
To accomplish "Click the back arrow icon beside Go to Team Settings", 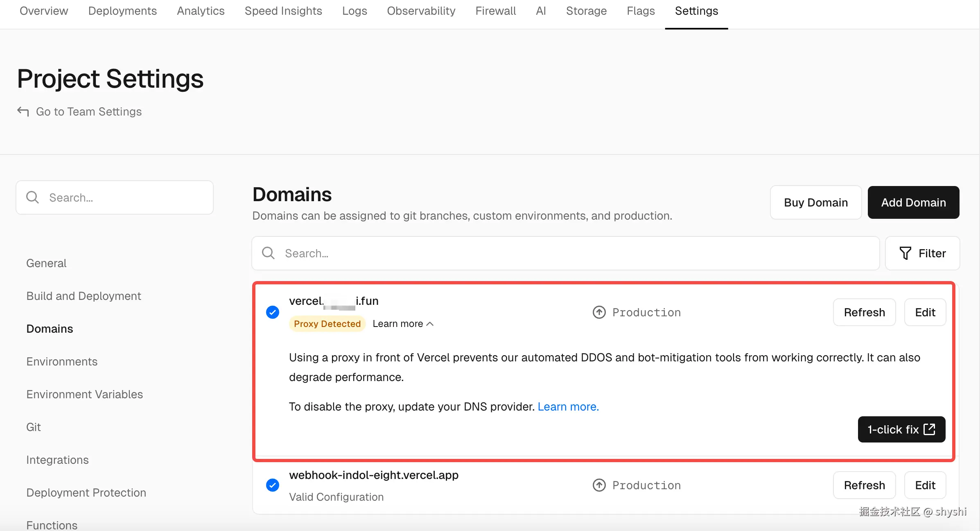I will 23,111.
